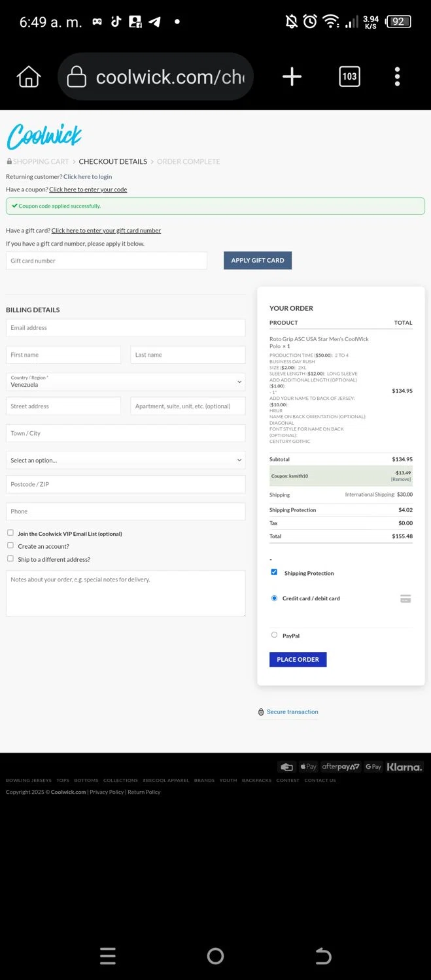Focus the Street address field
Image resolution: width=431 pixels, height=980 pixels.
point(63,406)
